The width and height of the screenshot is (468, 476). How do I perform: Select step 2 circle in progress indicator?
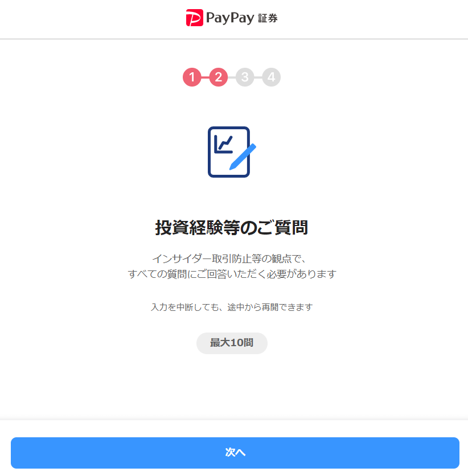point(219,77)
